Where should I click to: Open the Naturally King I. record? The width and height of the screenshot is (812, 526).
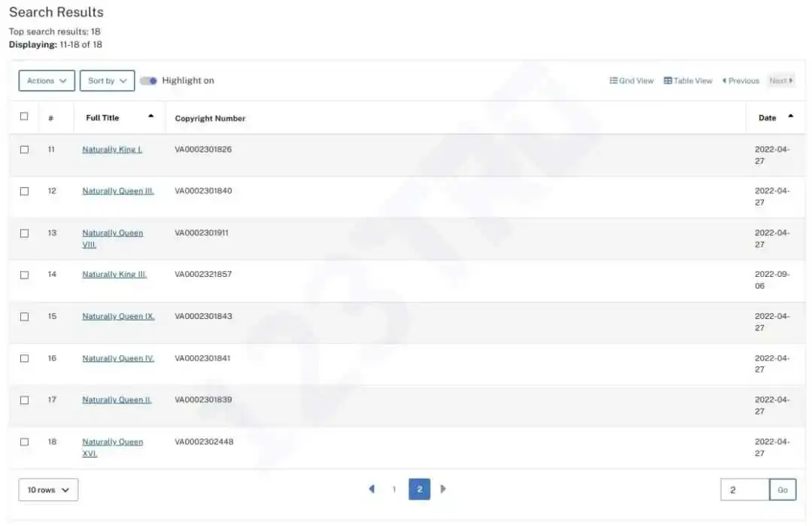point(112,150)
